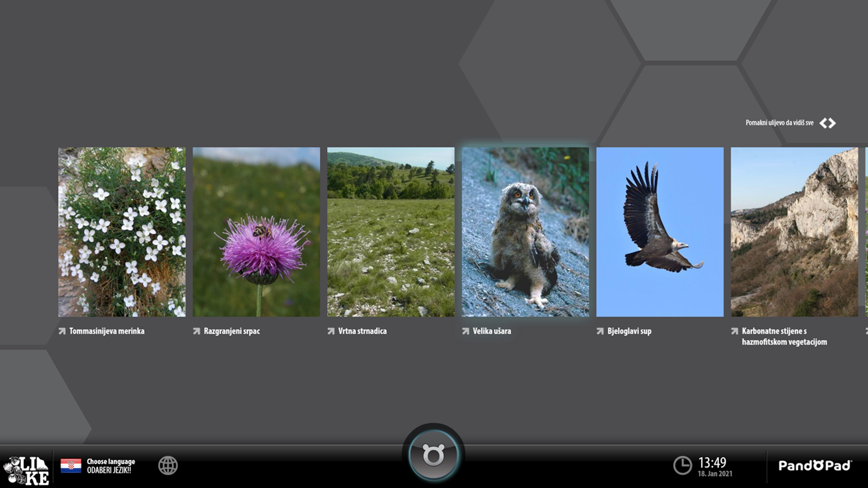
Task: Click the globe web icon
Action: coord(168,465)
